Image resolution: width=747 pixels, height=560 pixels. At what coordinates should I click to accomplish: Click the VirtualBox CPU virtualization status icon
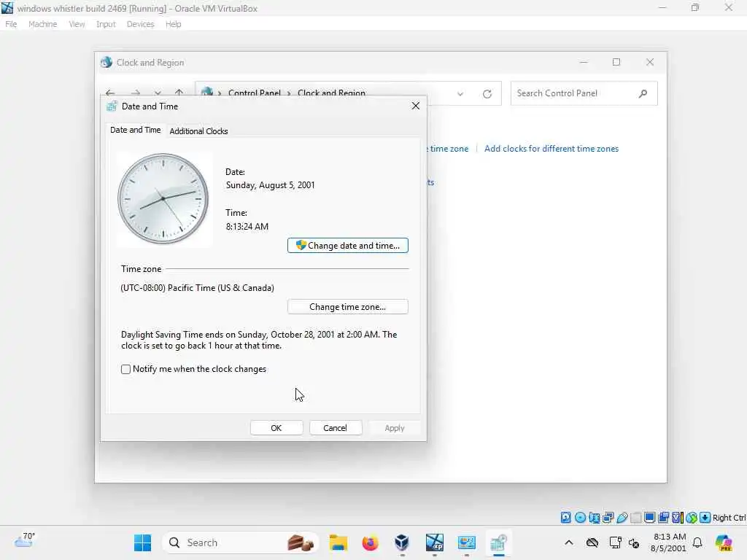click(x=678, y=518)
